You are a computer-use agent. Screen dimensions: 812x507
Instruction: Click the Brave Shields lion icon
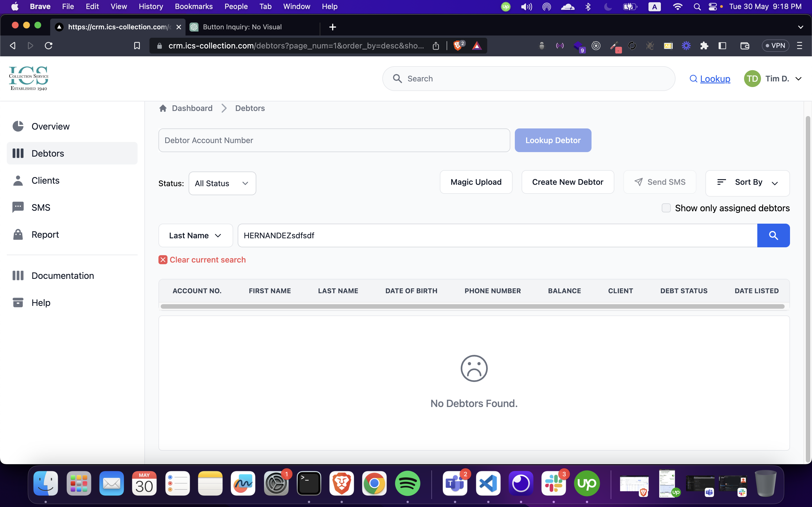click(457, 46)
